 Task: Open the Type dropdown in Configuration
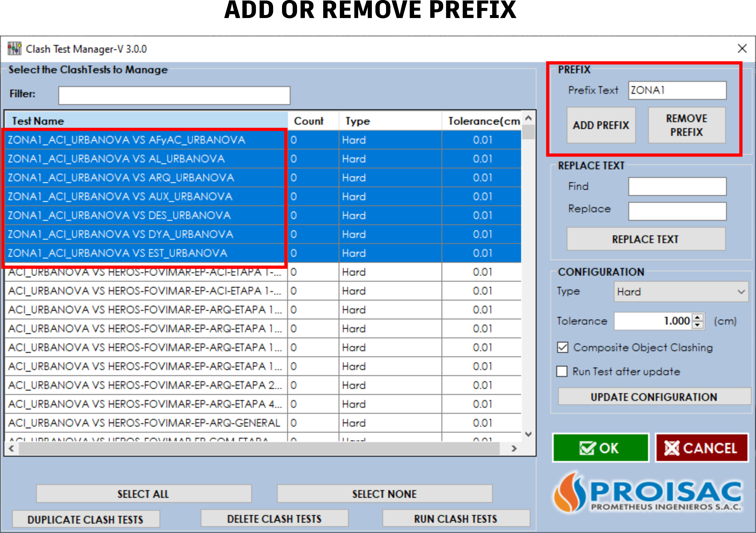tap(680, 292)
